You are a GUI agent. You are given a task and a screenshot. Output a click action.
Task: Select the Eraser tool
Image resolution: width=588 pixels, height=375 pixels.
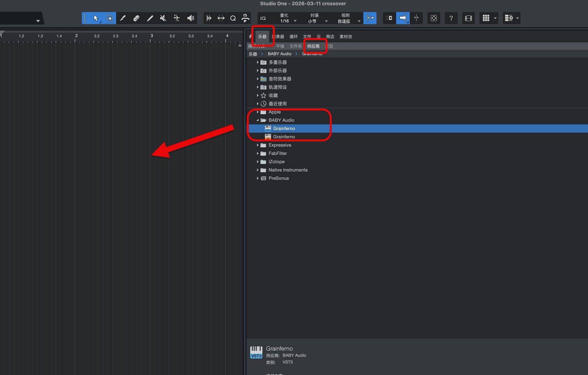tap(136, 18)
